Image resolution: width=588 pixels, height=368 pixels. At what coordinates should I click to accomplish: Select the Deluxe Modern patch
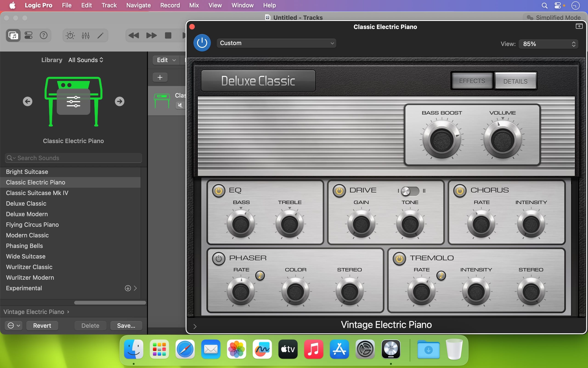coord(71,214)
